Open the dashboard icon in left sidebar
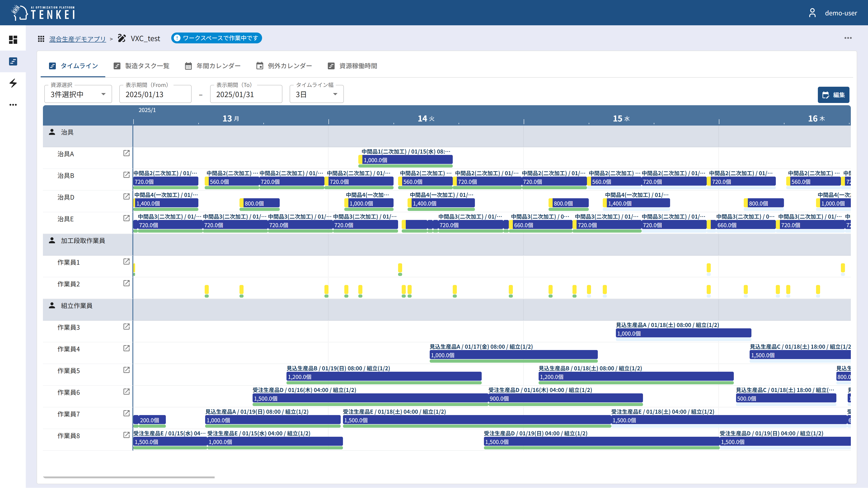 [x=13, y=40]
